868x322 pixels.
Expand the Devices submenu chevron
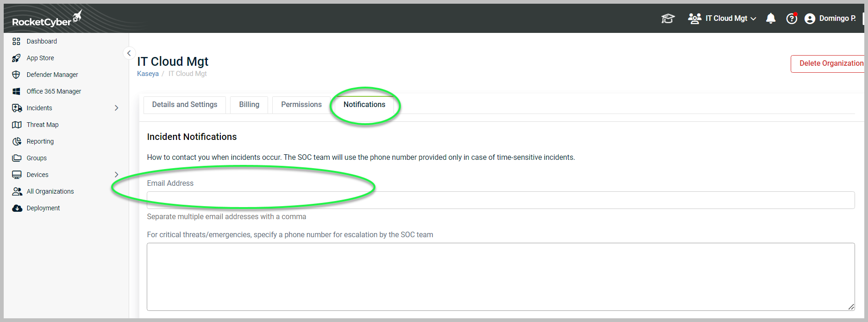point(116,175)
